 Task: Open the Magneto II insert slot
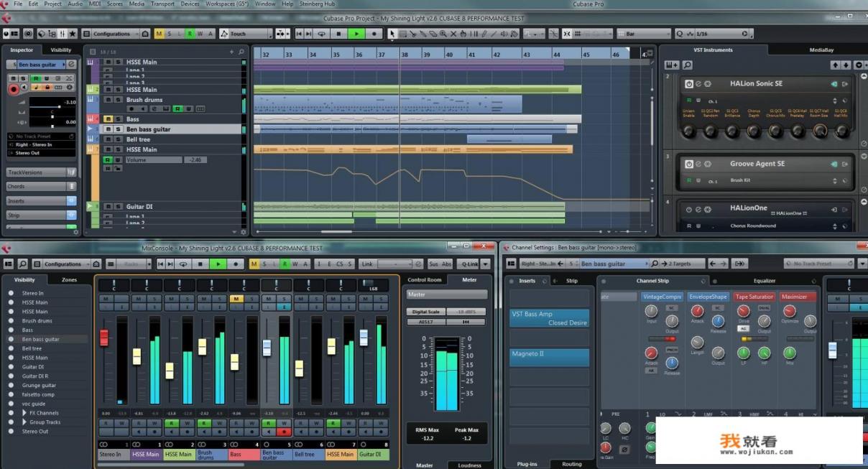pos(549,357)
